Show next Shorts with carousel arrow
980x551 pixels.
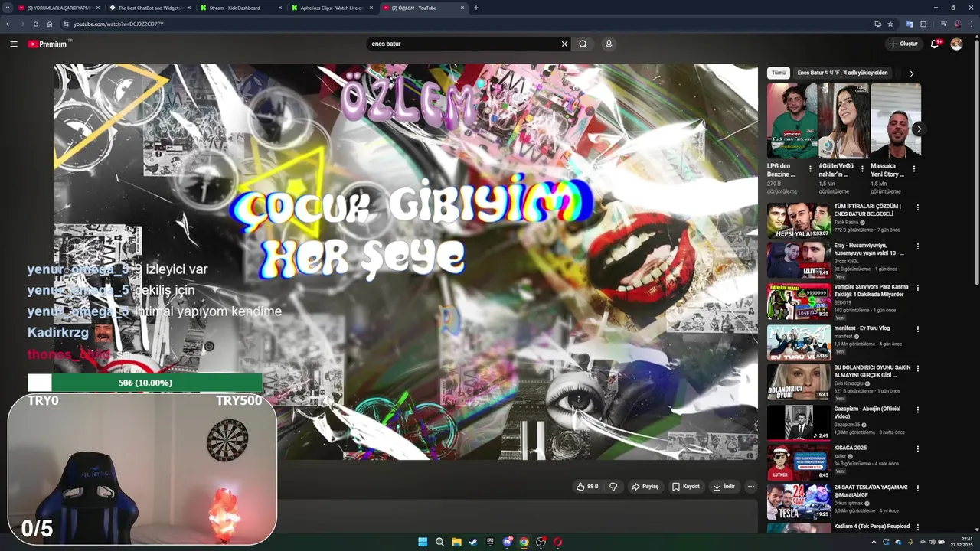click(919, 129)
